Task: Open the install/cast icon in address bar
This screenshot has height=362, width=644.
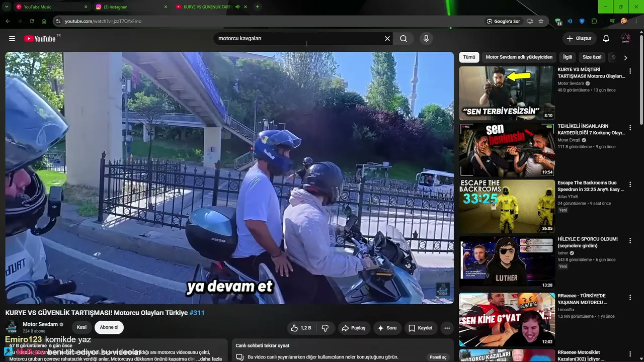Action: click(x=530, y=21)
